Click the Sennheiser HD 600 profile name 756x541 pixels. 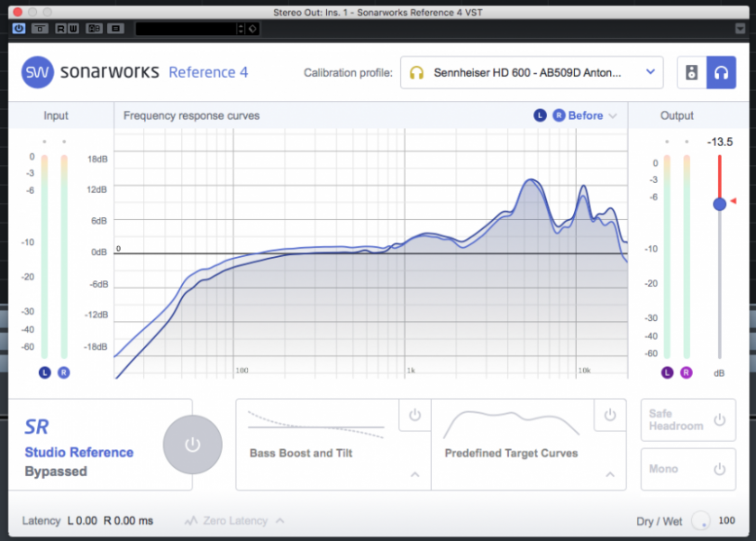click(527, 73)
